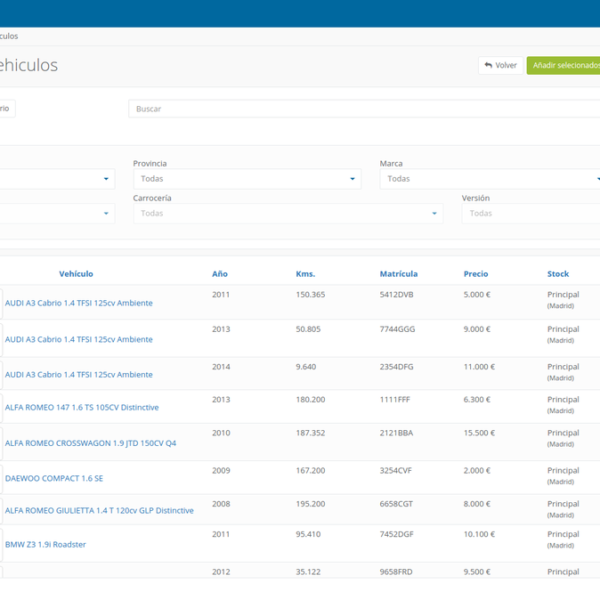600x600 pixels.
Task: Open DAEWOO COMPACT 1.6 SE link
Action: [x=54, y=479]
